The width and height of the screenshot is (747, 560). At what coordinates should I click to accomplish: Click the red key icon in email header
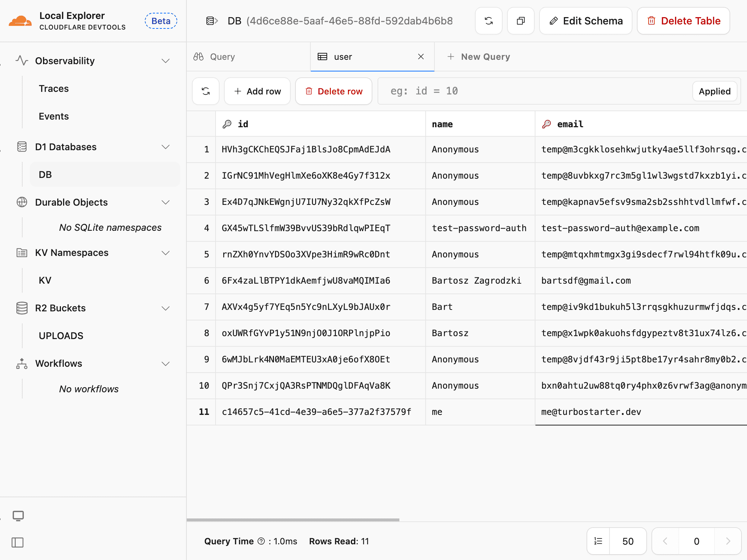point(546,124)
